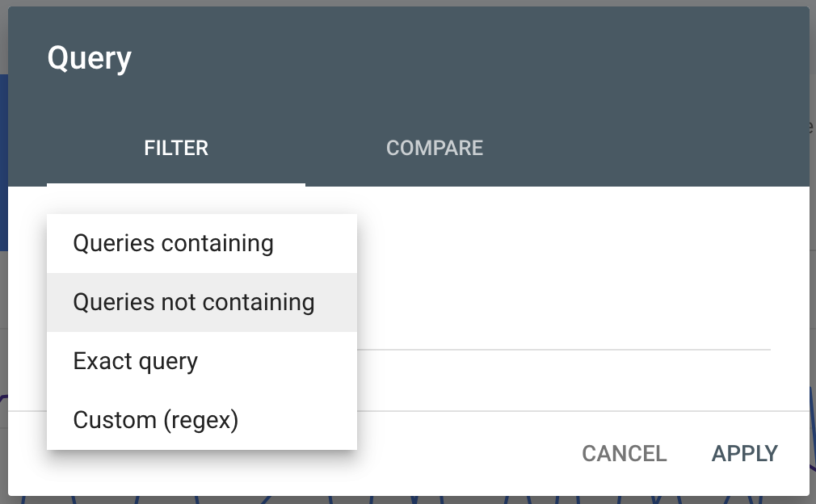This screenshot has height=504, width=816.
Task: Click the "Query" dialog title
Action: pos(90,58)
